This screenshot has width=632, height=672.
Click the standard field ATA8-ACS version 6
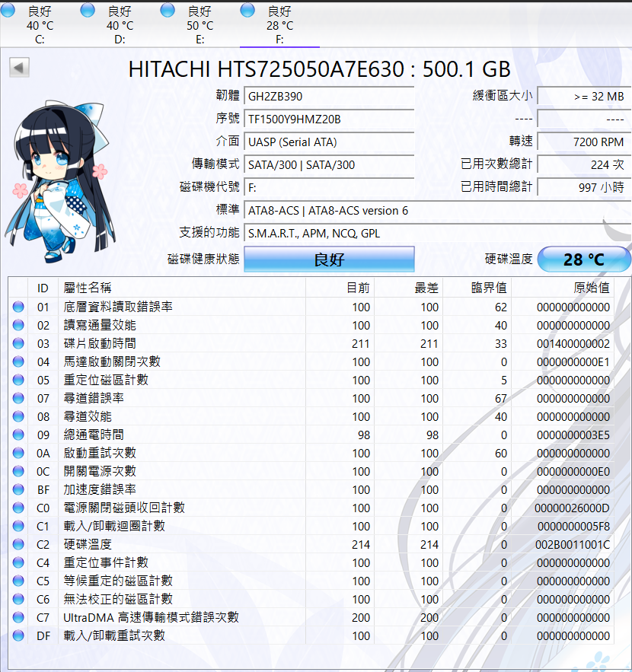pyautogui.click(x=437, y=211)
